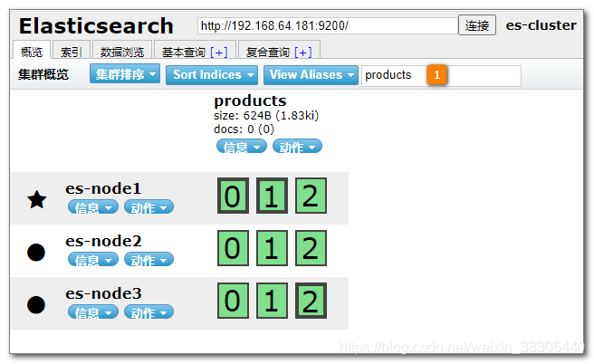Click the es-node2 node name

pos(103,241)
